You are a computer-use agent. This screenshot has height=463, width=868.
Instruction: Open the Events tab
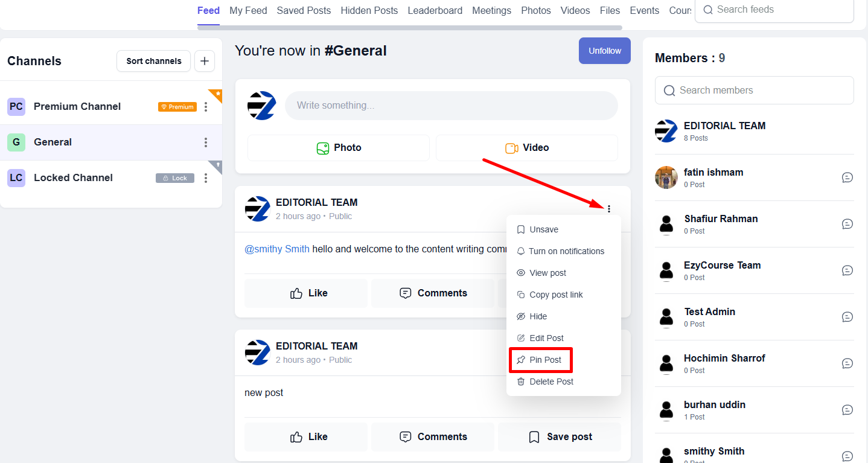pyautogui.click(x=645, y=10)
